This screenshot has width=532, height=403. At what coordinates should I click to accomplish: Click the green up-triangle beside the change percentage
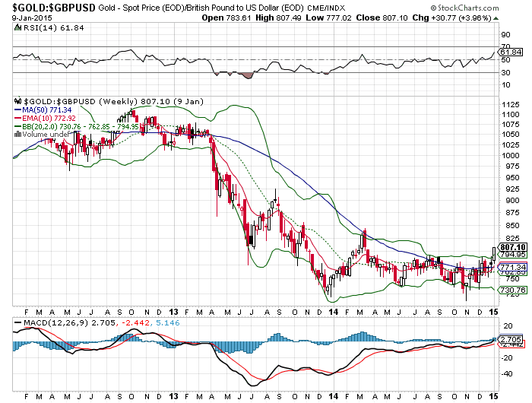click(x=496, y=18)
